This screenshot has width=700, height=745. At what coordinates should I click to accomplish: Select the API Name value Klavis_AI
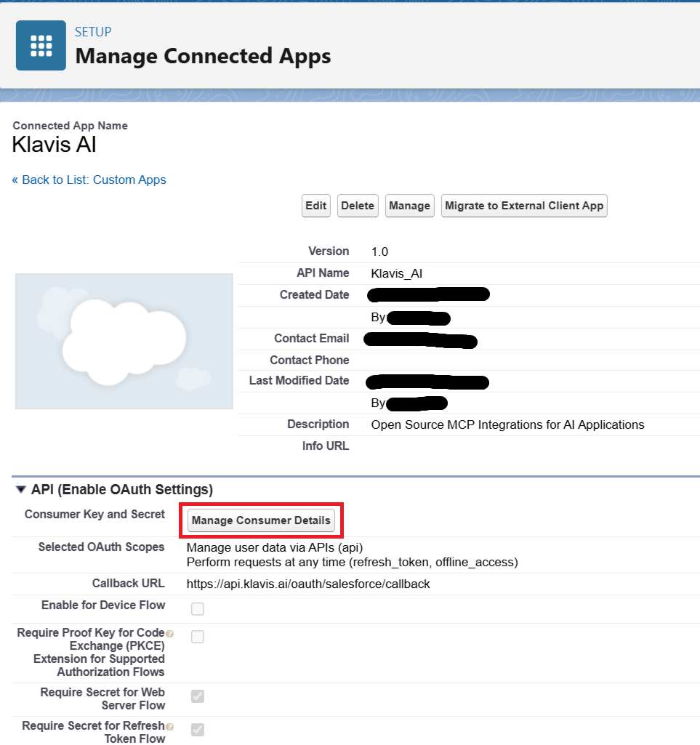pos(396,274)
